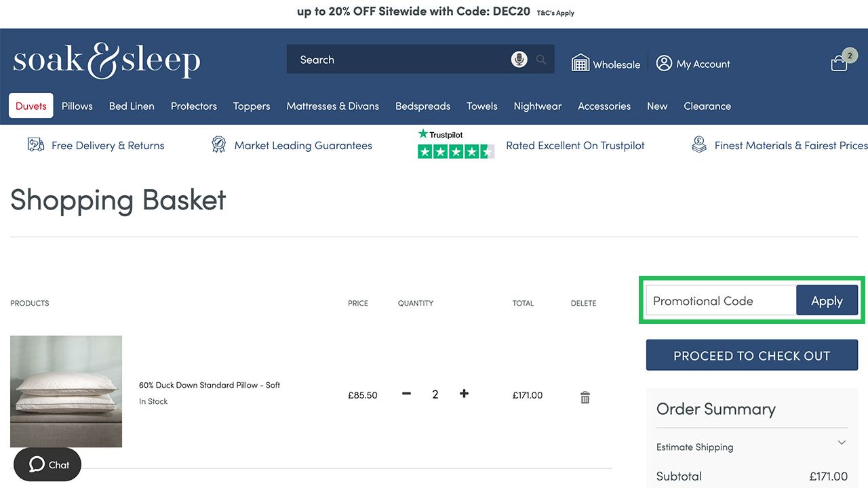The image size is (868, 488).
Task: Click the My Account link text
Action: (x=703, y=64)
